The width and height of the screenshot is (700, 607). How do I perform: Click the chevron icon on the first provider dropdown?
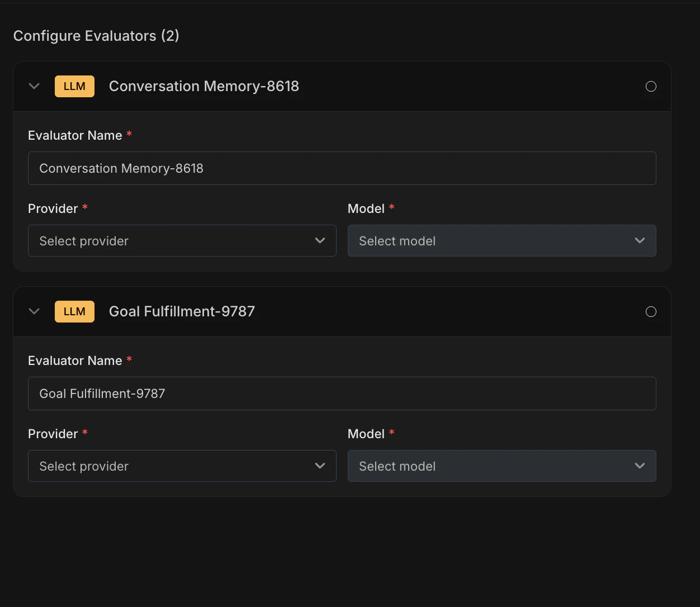point(320,240)
